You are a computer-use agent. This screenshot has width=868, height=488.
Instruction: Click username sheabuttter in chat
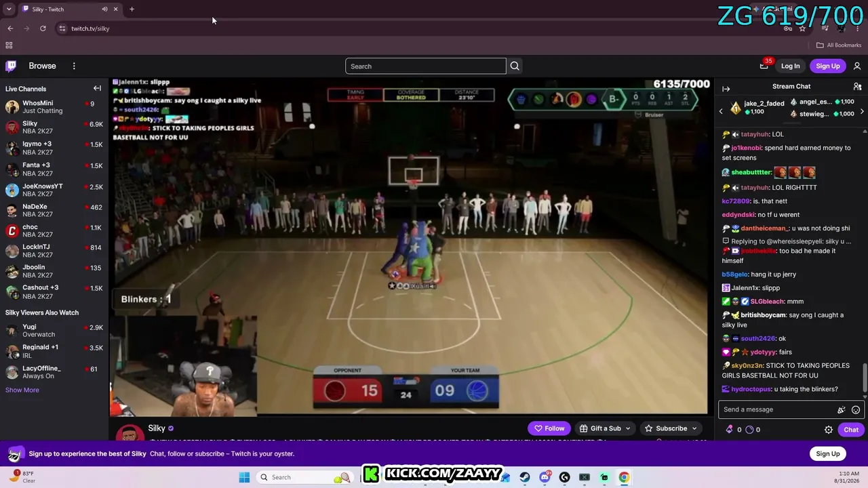click(751, 172)
